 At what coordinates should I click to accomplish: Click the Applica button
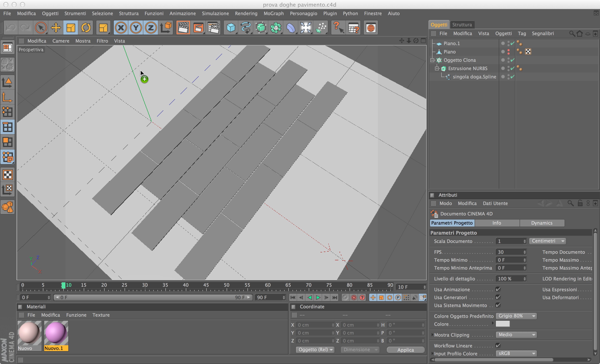[405, 350]
